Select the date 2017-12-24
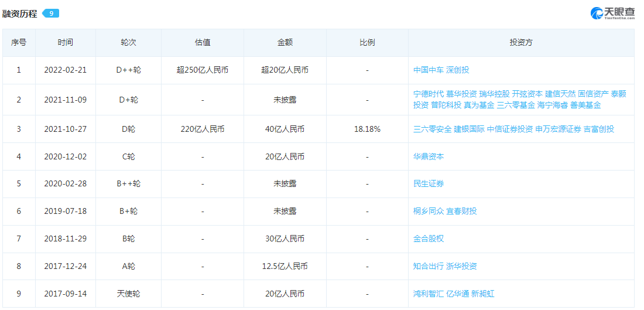The height and width of the screenshot is (310, 644). pyautogui.click(x=66, y=267)
